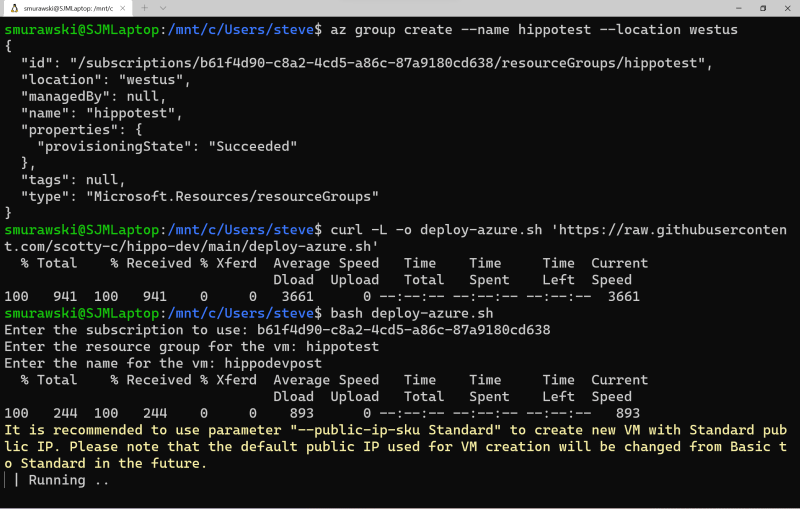
Task: Click the "lic IP. Please note that" warning line
Action: (x=395, y=447)
